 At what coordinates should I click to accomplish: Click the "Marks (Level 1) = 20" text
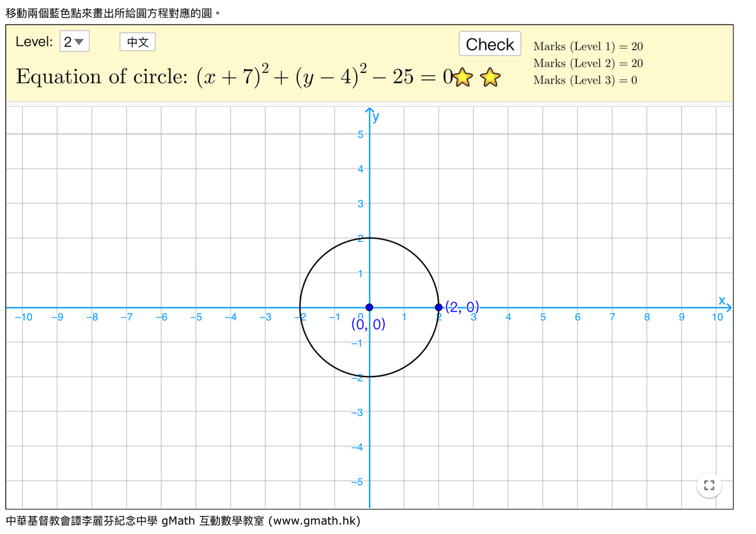[588, 46]
